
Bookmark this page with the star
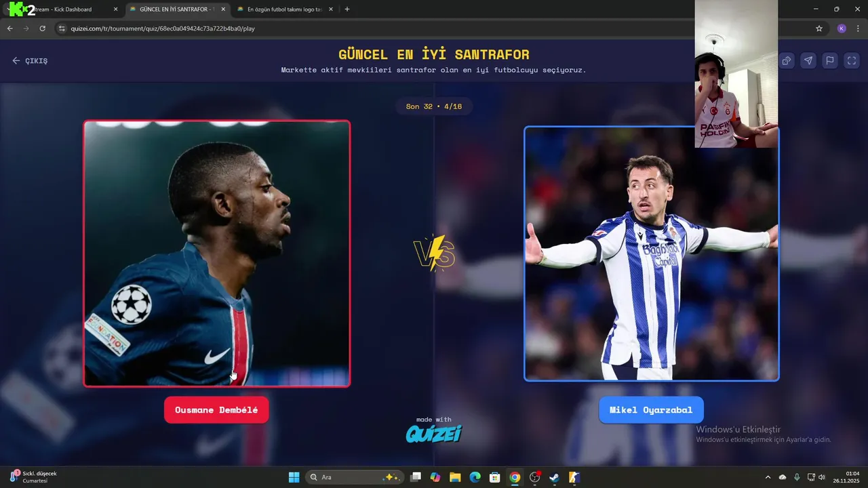coord(819,28)
